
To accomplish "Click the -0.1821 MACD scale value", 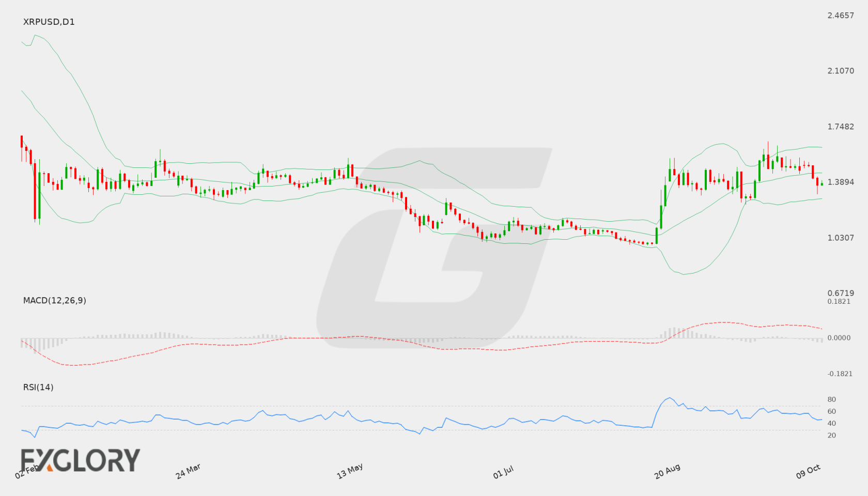I will [840, 374].
